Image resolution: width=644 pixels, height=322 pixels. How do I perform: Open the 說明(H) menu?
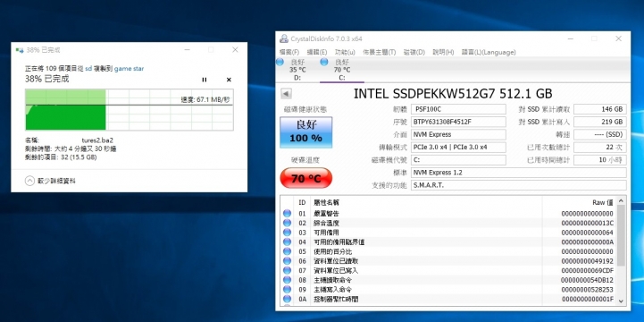(443, 52)
